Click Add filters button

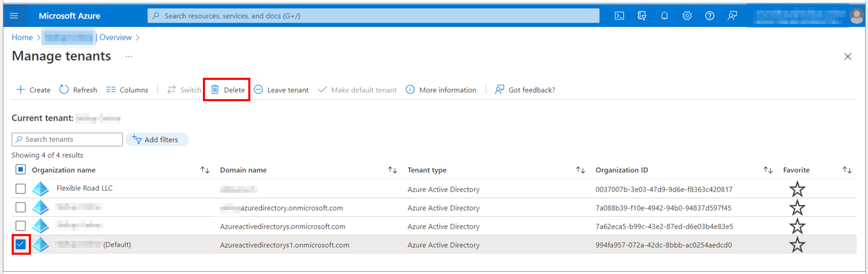tap(156, 140)
